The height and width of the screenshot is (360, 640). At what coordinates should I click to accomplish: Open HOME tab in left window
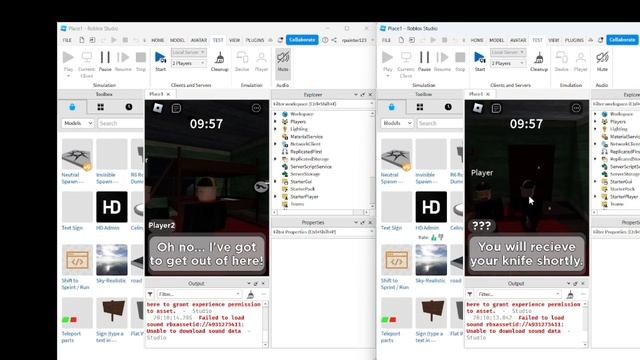[158, 40]
